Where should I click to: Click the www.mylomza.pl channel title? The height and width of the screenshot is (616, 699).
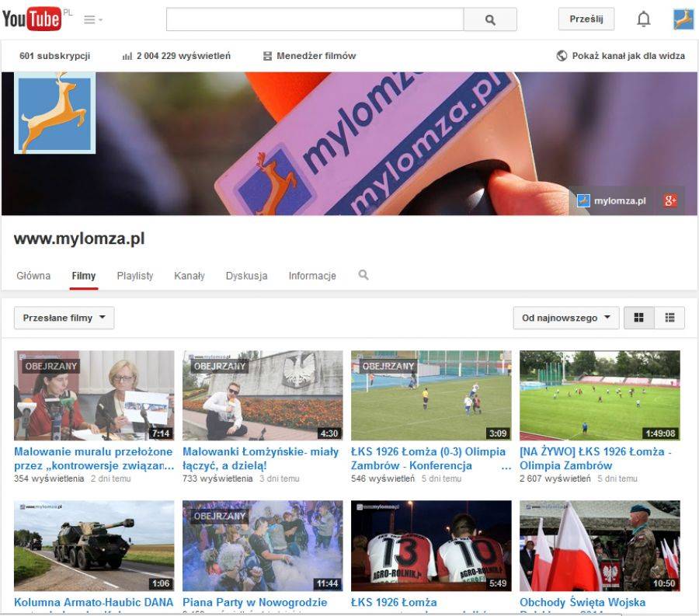[x=79, y=239]
